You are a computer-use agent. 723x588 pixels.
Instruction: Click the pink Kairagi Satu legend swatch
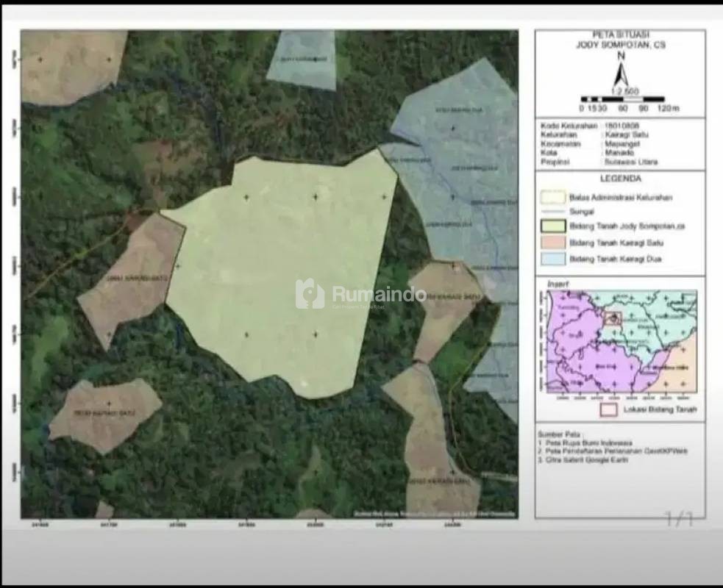(554, 242)
